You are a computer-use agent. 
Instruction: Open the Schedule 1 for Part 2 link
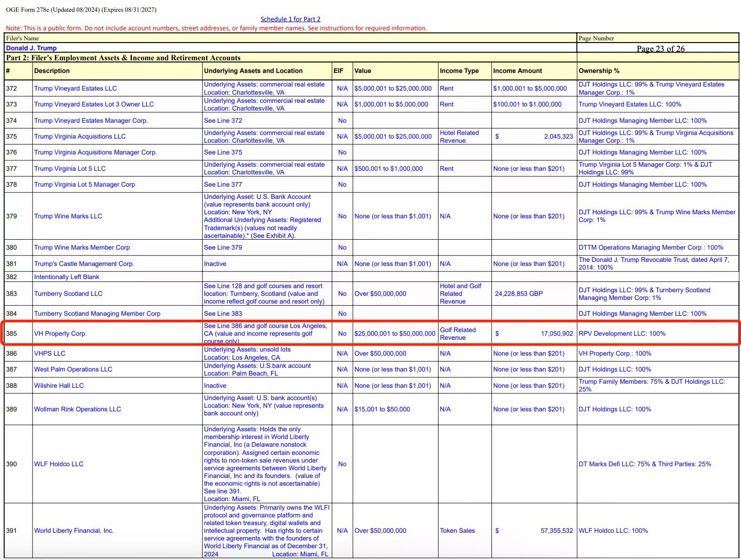[290, 19]
